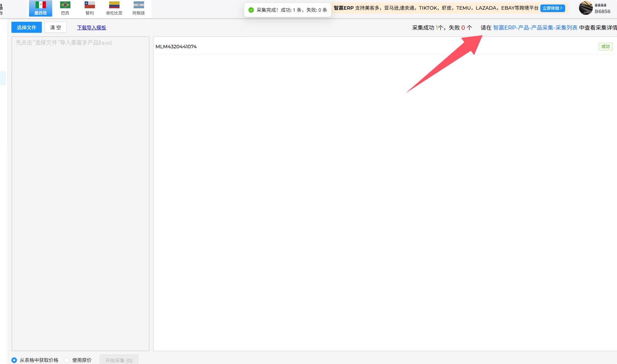Open the 智赢ERP-产品-产品采集-采集列表 link
The height and width of the screenshot is (364, 617).
point(535,28)
